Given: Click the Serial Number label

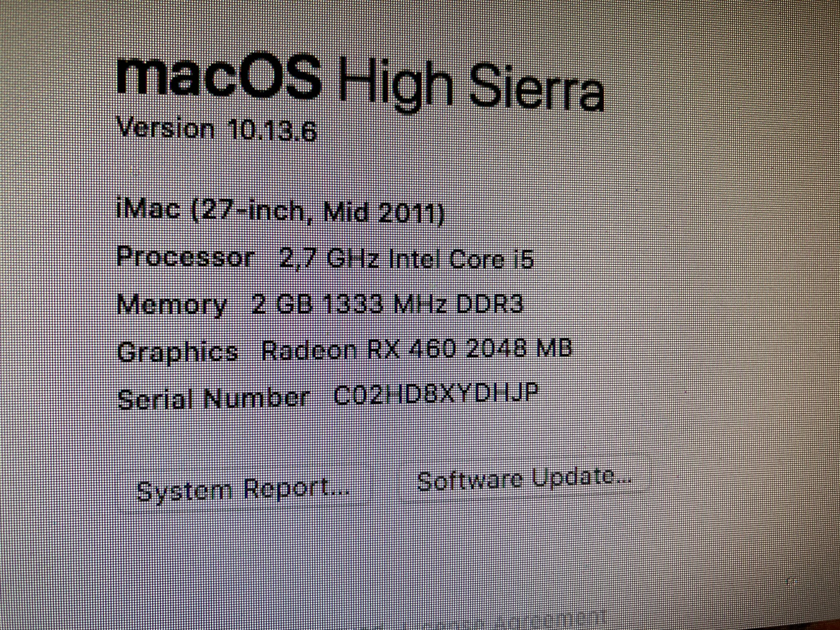Looking at the screenshot, I should point(213,399).
